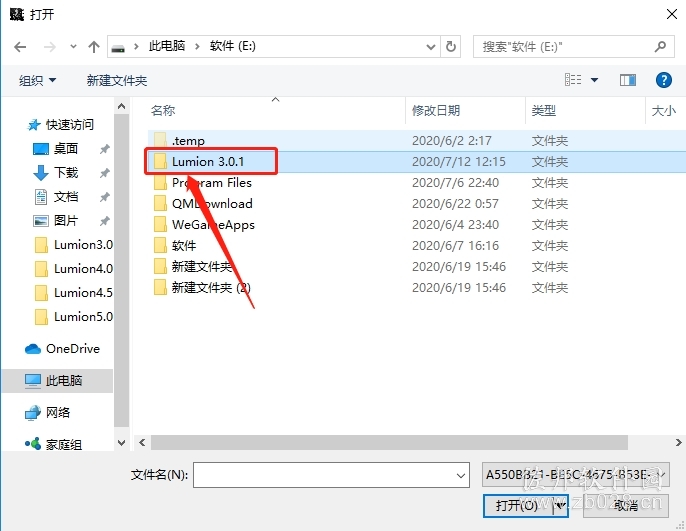The width and height of the screenshot is (686, 531).
Task: Open the OneDrive location
Action: coord(62,349)
